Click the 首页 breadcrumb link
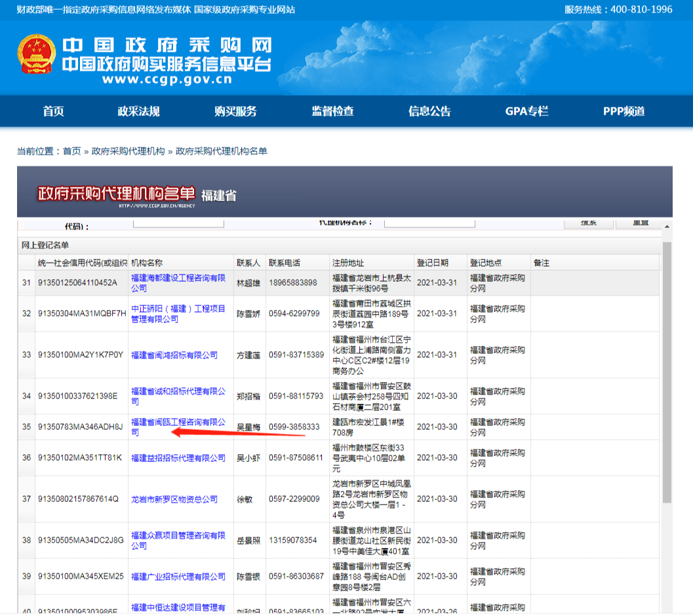This screenshot has height=616, width=693. click(x=71, y=151)
